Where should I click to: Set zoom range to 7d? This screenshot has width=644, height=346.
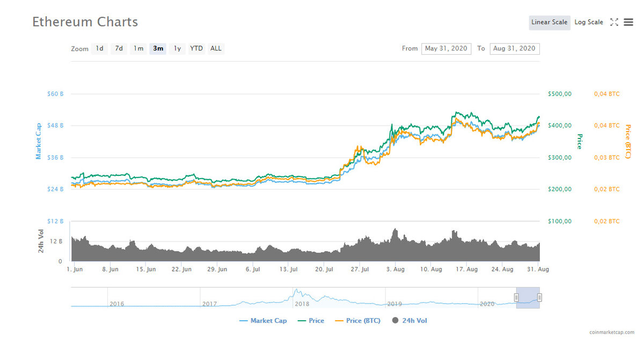click(119, 49)
